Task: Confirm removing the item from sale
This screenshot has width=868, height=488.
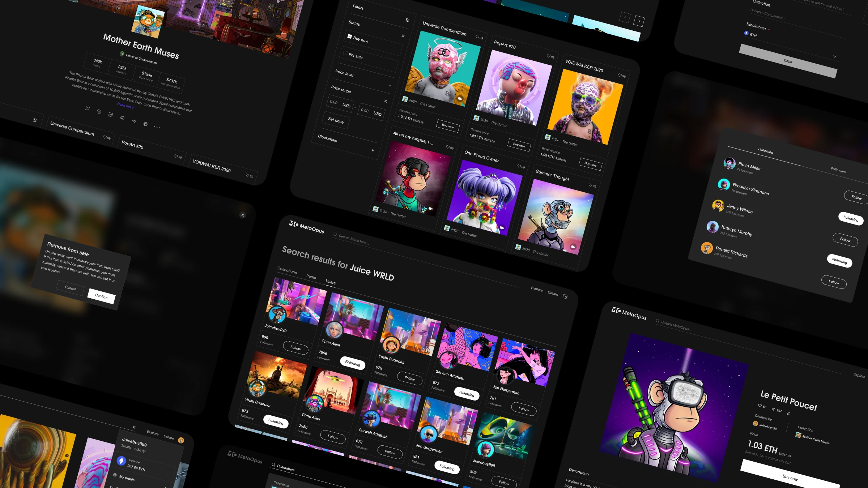Action: pyautogui.click(x=101, y=296)
